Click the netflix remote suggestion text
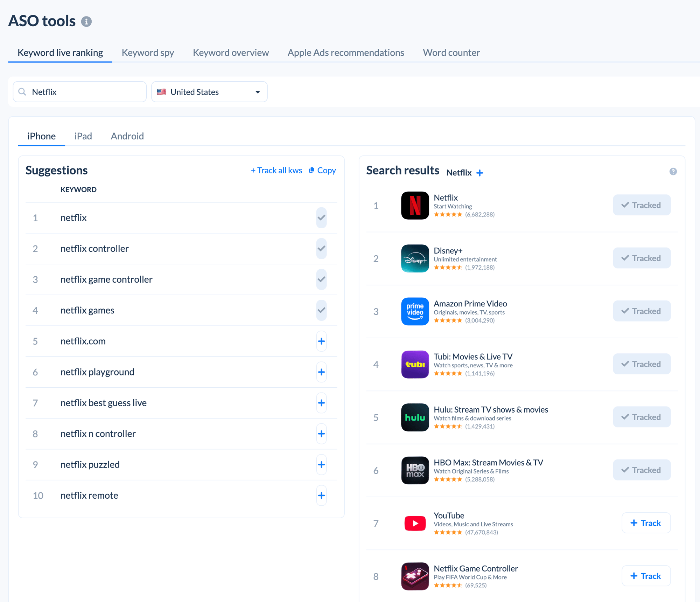This screenshot has width=700, height=602. coord(89,495)
